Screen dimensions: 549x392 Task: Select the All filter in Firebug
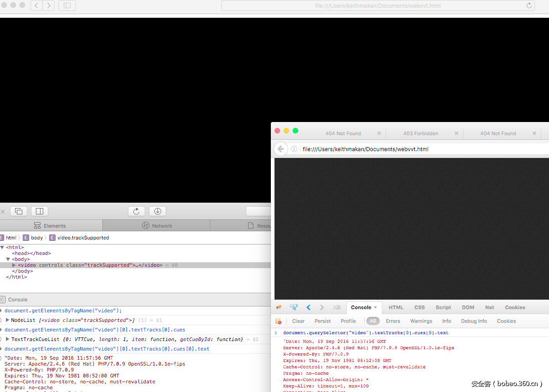pos(373,321)
